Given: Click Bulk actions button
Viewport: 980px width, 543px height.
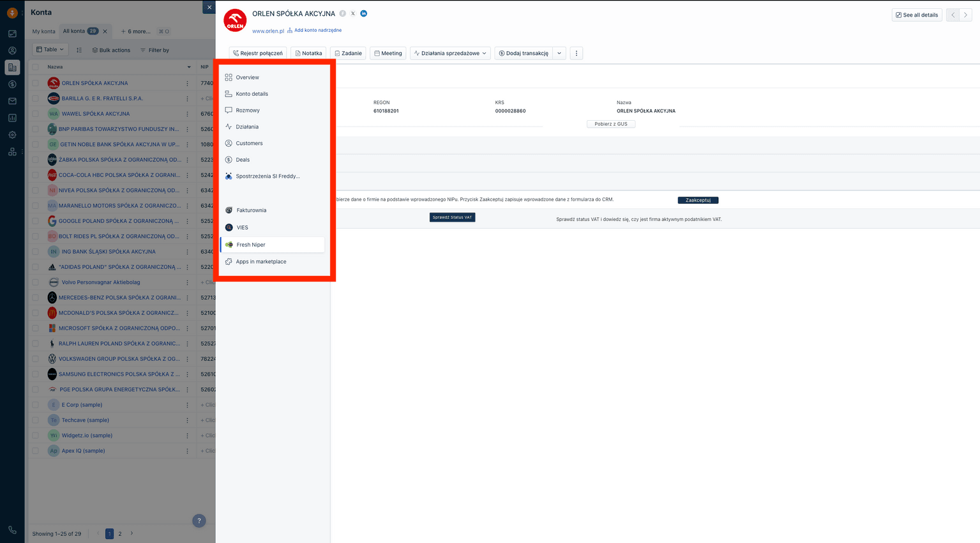Looking at the screenshot, I should tap(111, 50).
